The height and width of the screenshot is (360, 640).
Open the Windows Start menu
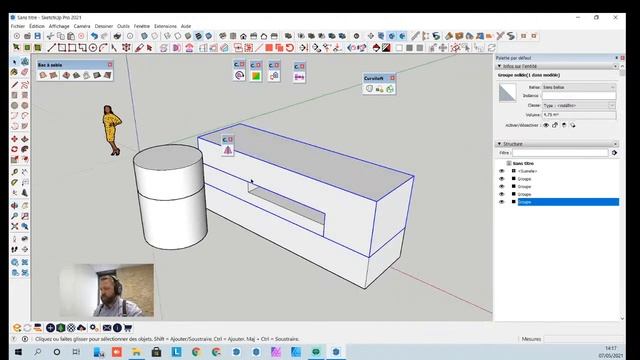click(18, 352)
